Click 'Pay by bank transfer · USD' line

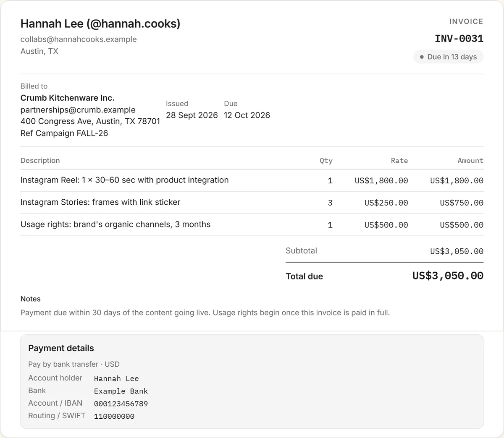[74, 364]
